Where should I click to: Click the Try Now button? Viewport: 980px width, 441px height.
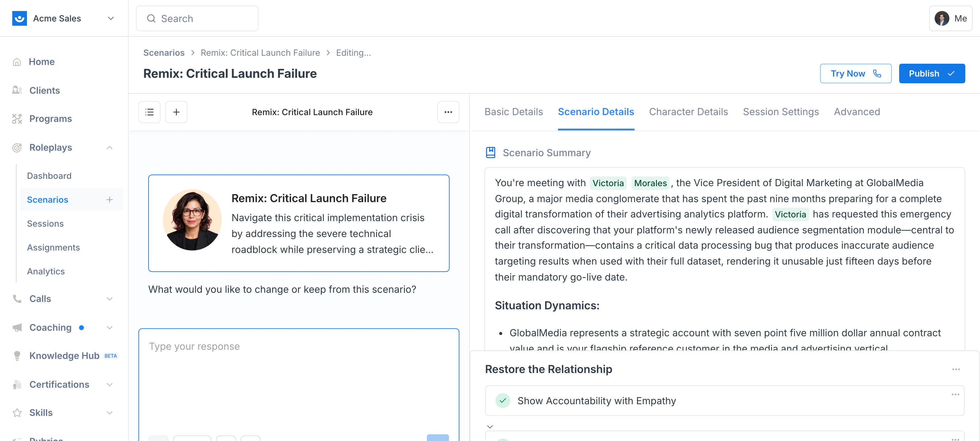(856, 73)
